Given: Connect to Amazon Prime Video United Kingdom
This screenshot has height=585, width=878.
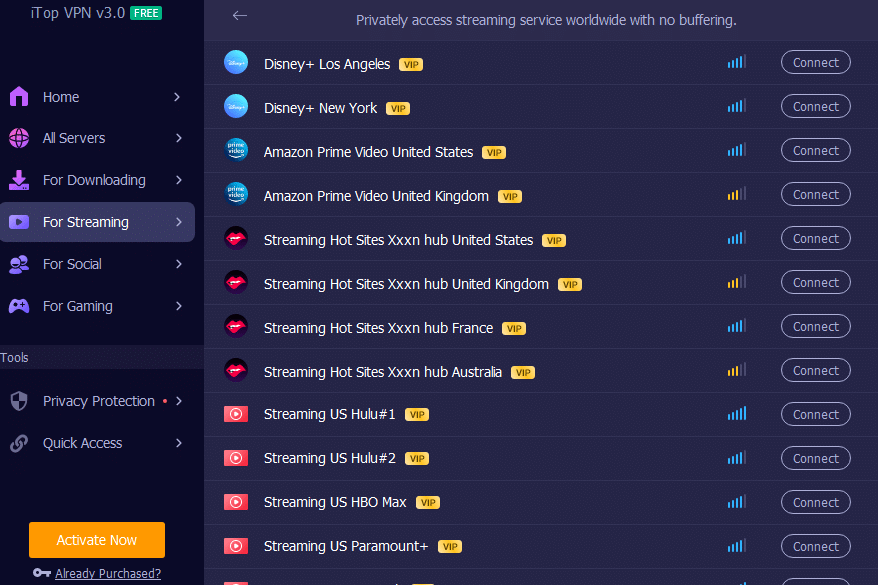Looking at the screenshot, I should pos(815,194).
